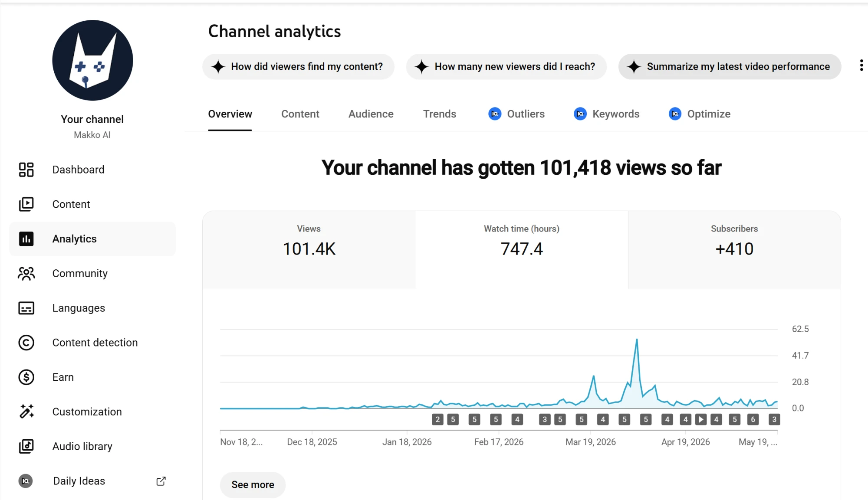Click the IQ badge icon next to Outliers
This screenshot has width=868, height=500.
click(495, 114)
